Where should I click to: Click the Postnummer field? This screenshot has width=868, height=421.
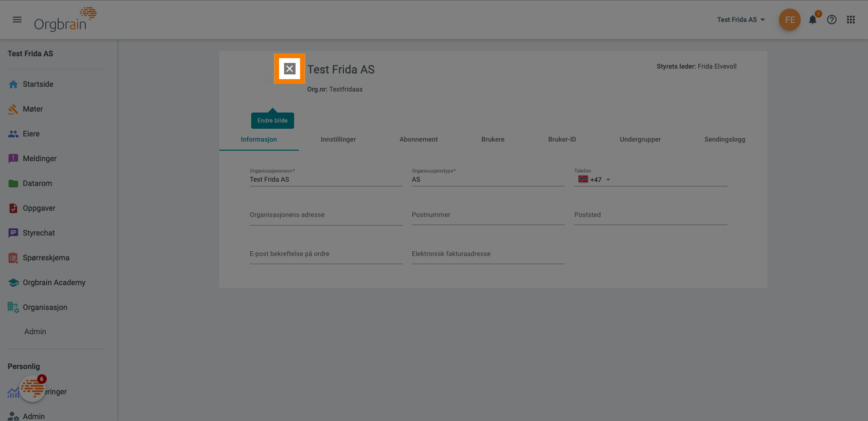point(488,215)
